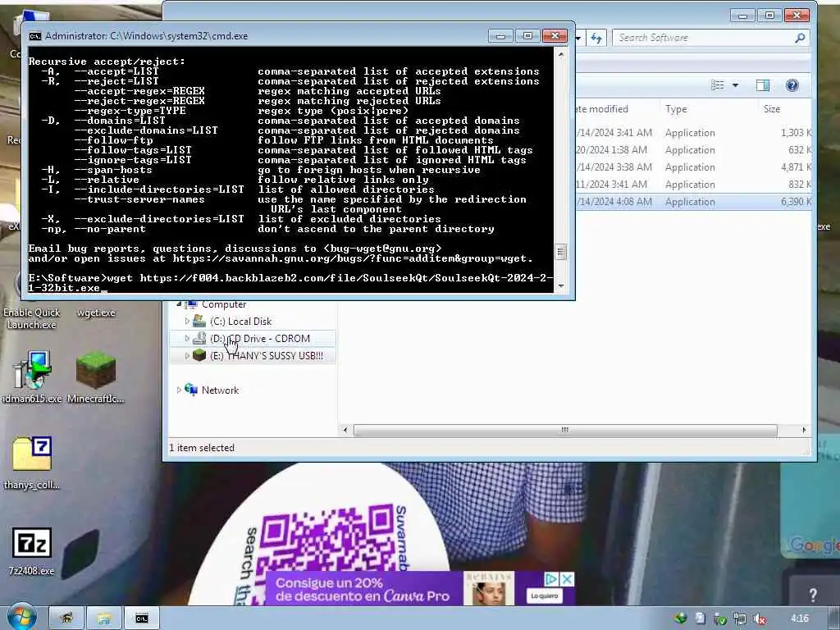Select the idman615.exe desktop icon
The image size is (840, 630).
coord(32,377)
